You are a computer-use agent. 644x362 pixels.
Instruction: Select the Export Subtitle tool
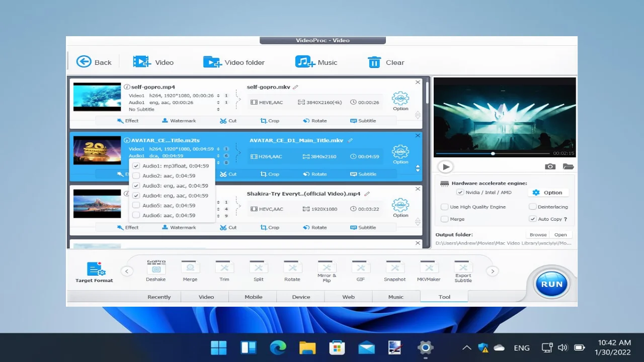(x=463, y=271)
